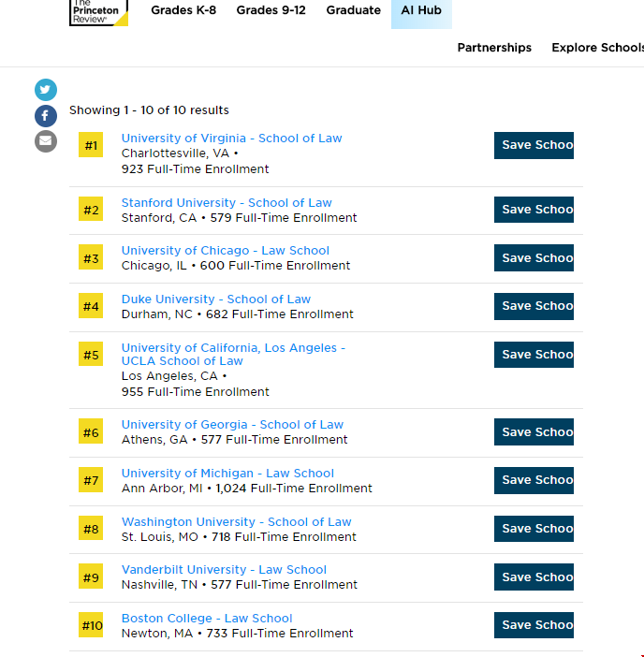This screenshot has height=657, width=644.
Task: Save School for University of Virginia
Action: click(534, 145)
